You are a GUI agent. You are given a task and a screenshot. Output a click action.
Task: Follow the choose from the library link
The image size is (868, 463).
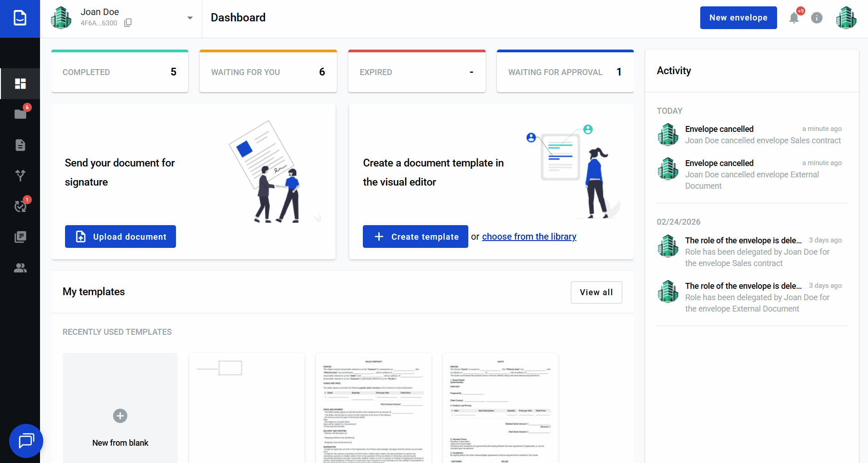pyautogui.click(x=529, y=237)
